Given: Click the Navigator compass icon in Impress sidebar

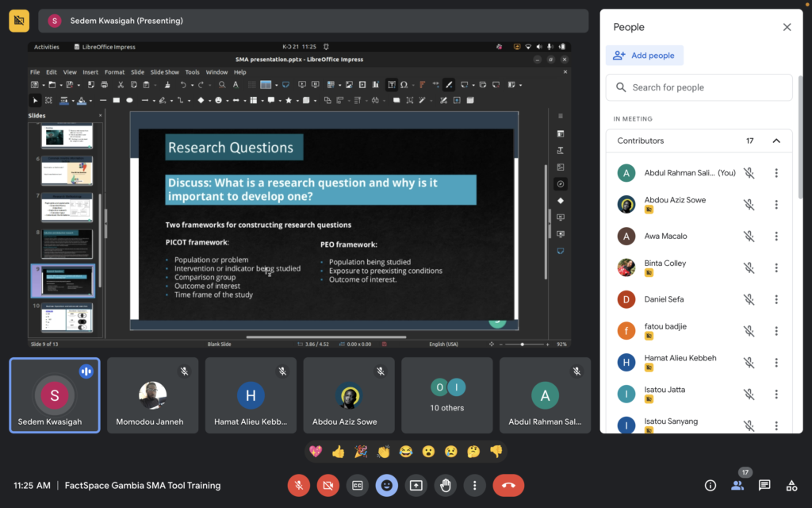Looking at the screenshot, I should [561, 184].
